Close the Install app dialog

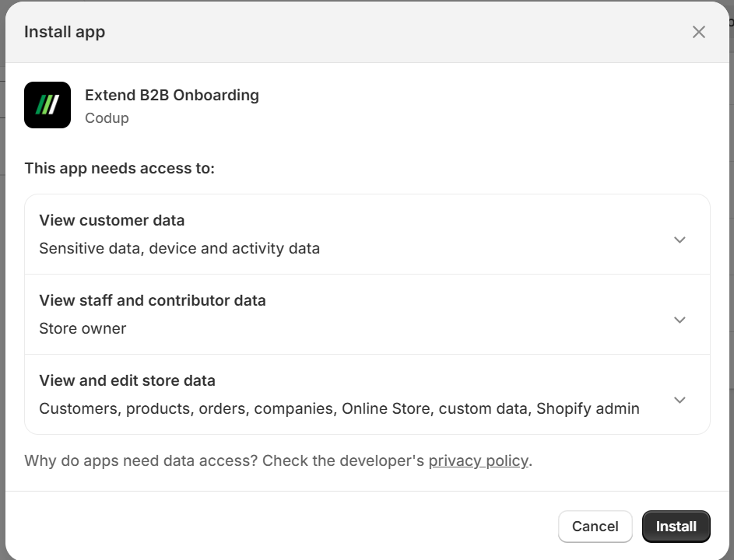click(x=698, y=32)
